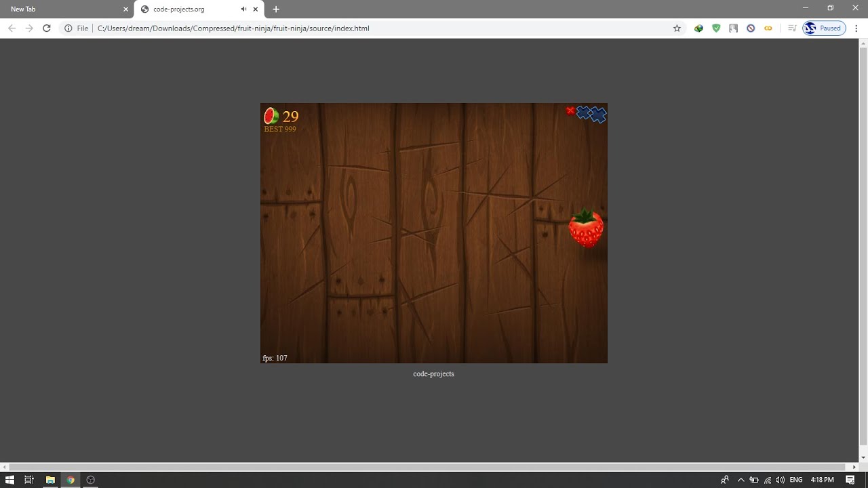Switch to Chrome on the taskbar
The height and width of the screenshot is (488, 868).
pos(70,480)
